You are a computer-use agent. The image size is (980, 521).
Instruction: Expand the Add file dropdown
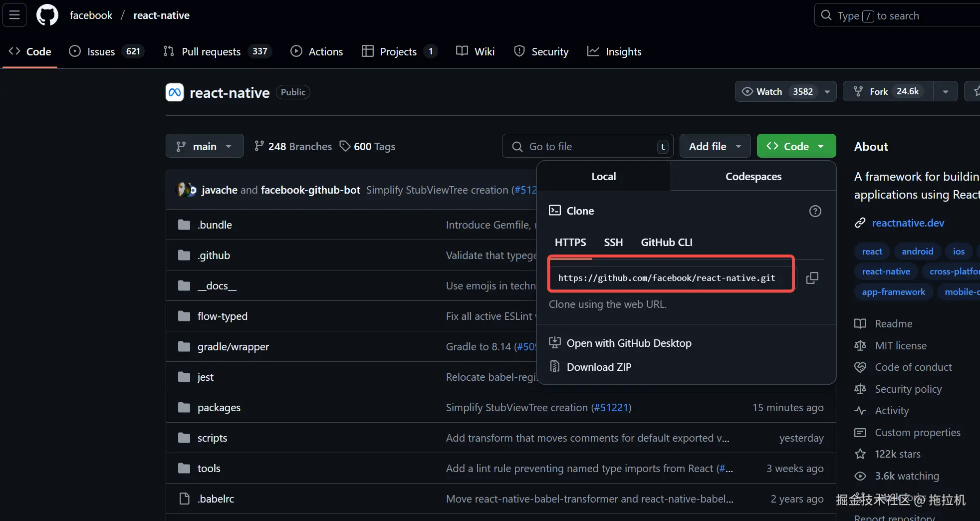(715, 146)
